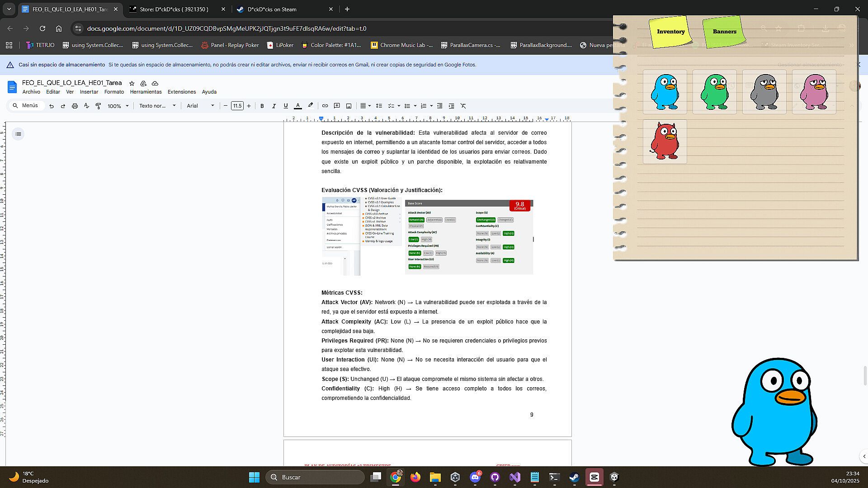868x488 pixels.
Task: Open the zoom 100% dropdown
Action: point(118,106)
